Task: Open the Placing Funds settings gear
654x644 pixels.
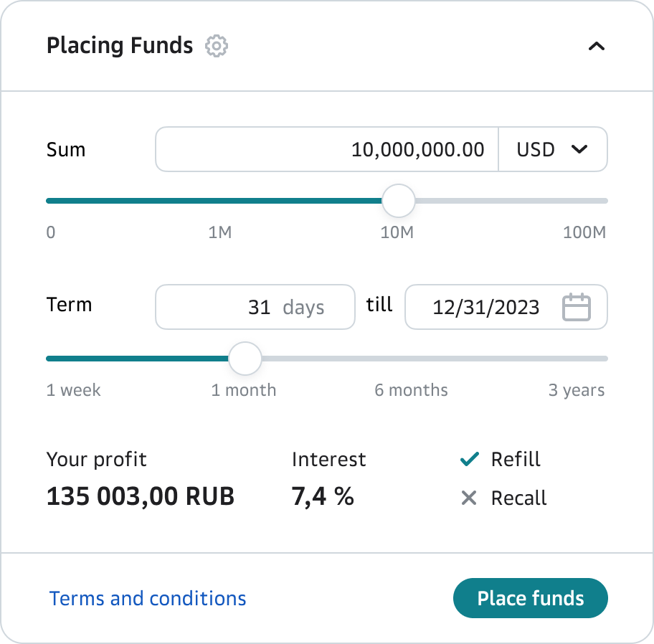Action: click(217, 46)
